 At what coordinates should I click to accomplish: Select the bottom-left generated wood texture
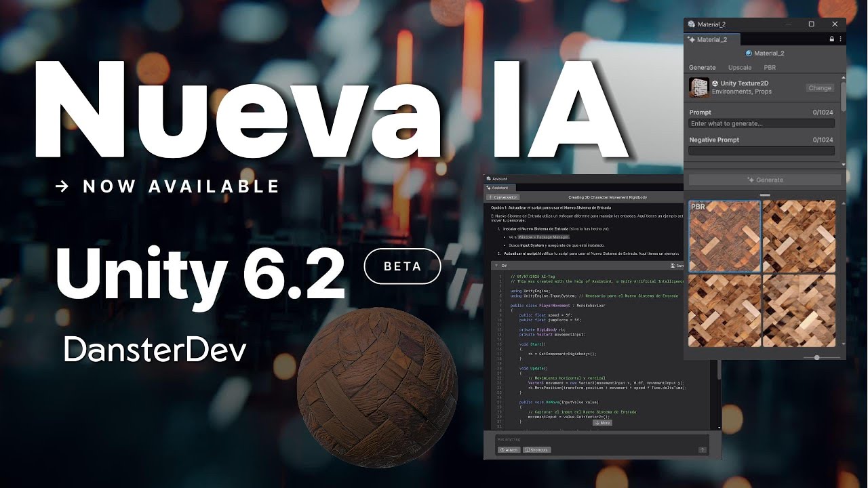pos(724,311)
